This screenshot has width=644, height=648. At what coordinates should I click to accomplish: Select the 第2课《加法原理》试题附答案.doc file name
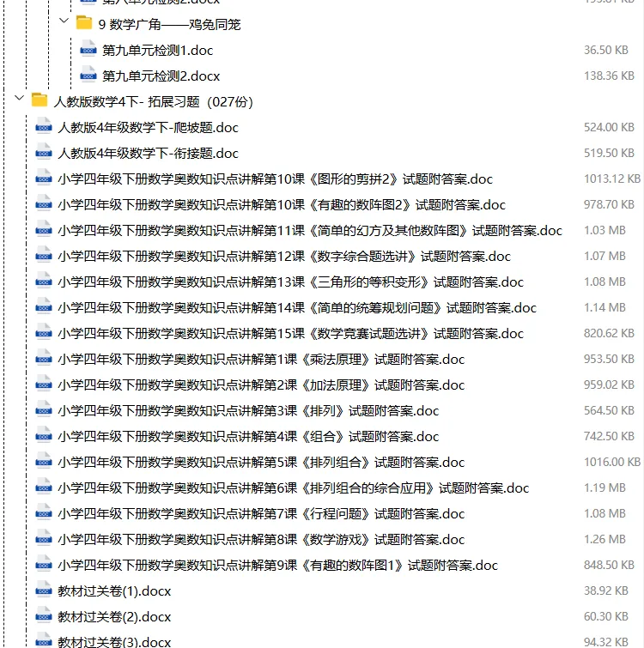tap(261, 385)
